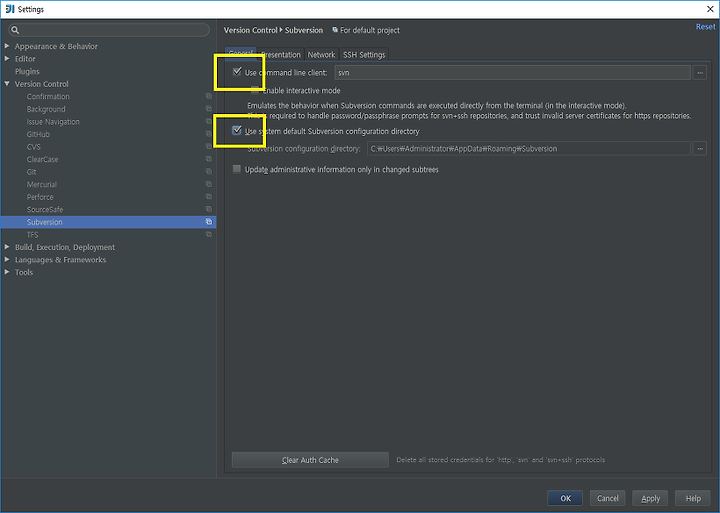The height and width of the screenshot is (513, 720).
Task: Click the Cancel button
Action: [608, 498]
